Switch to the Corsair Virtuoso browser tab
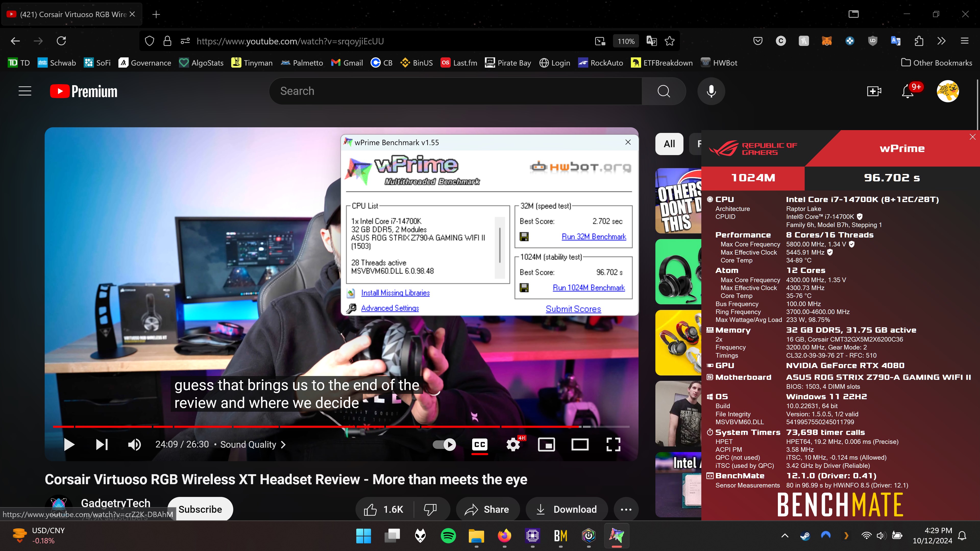 tap(72, 14)
